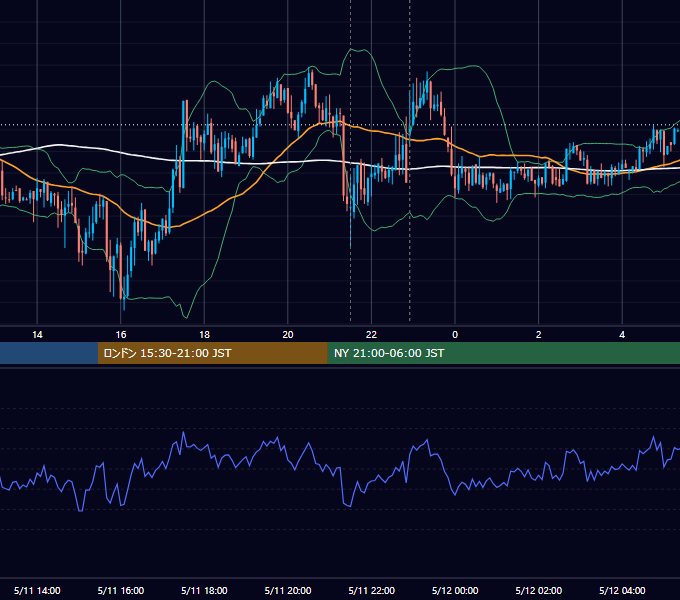Screen dimensions: 680x600
Task: Click the 5/12 02:00 date label
Action: (x=539, y=590)
